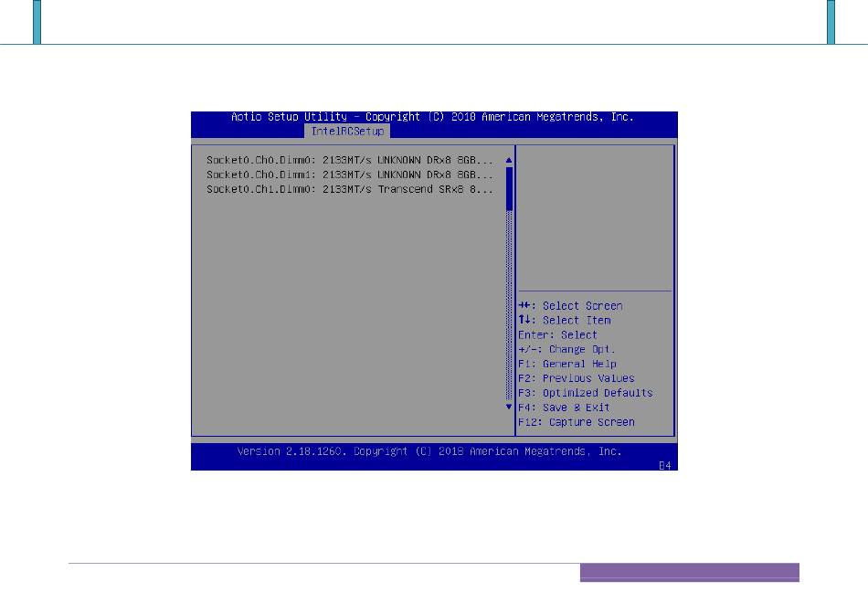Click the "+/-: Change Opt." help text

point(566,349)
